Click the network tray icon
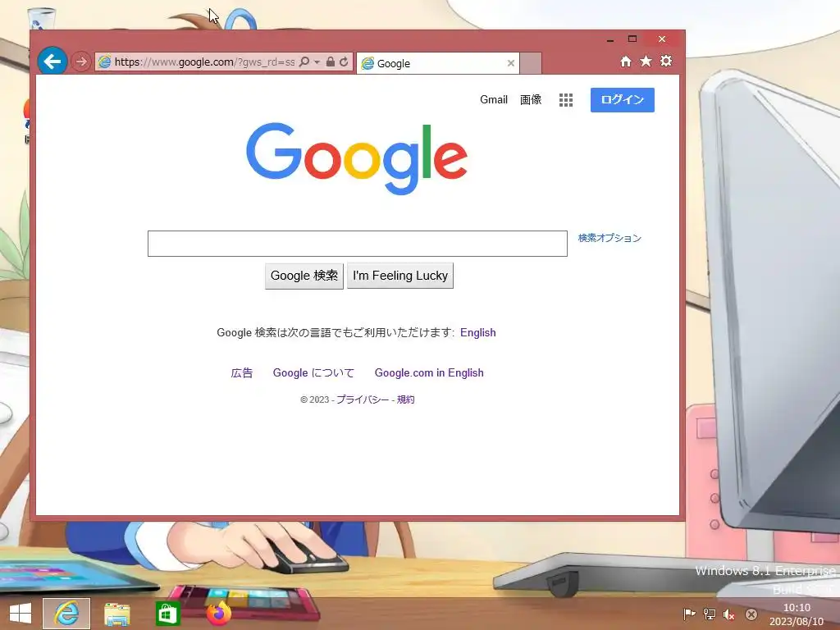 (710, 614)
